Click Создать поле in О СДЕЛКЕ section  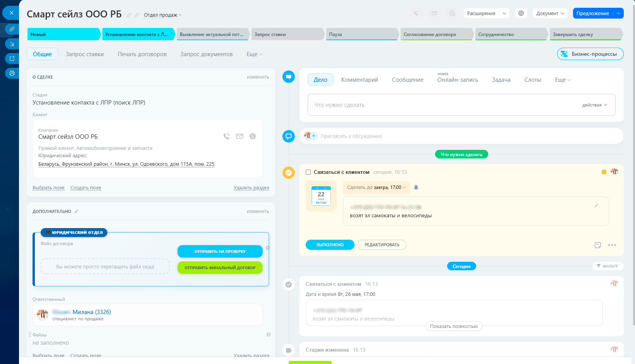click(86, 188)
